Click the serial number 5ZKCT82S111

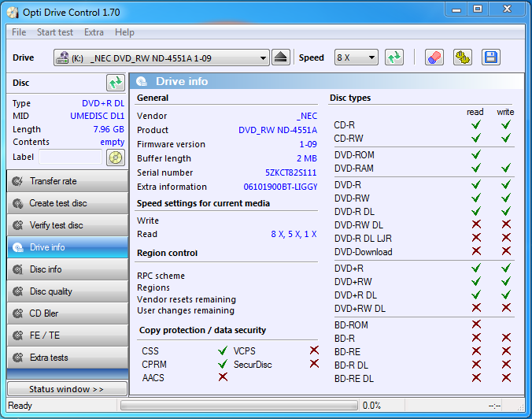click(290, 172)
